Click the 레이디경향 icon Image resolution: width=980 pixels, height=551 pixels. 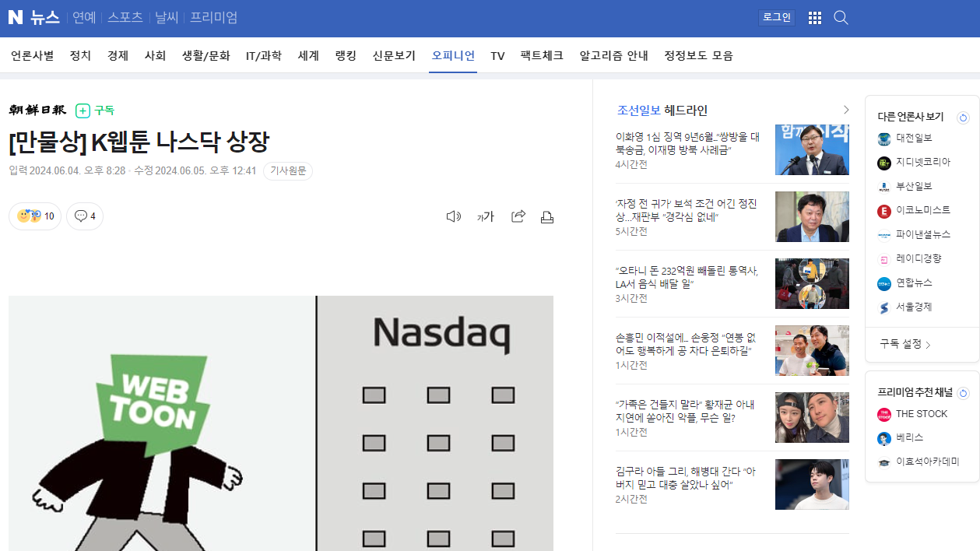tap(884, 259)
